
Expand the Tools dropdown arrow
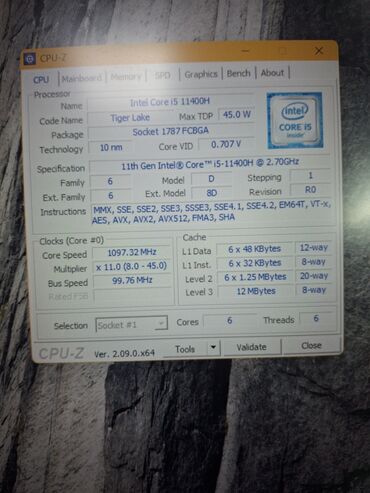coord(213,348)
